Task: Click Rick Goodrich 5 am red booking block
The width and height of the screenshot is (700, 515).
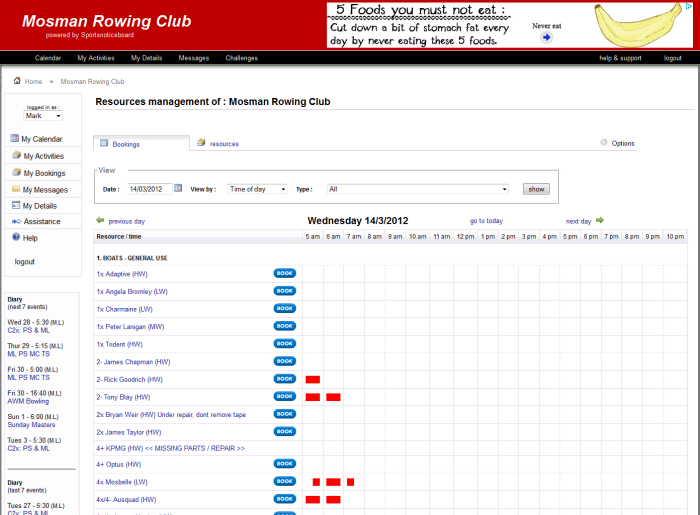Action: 312,379
